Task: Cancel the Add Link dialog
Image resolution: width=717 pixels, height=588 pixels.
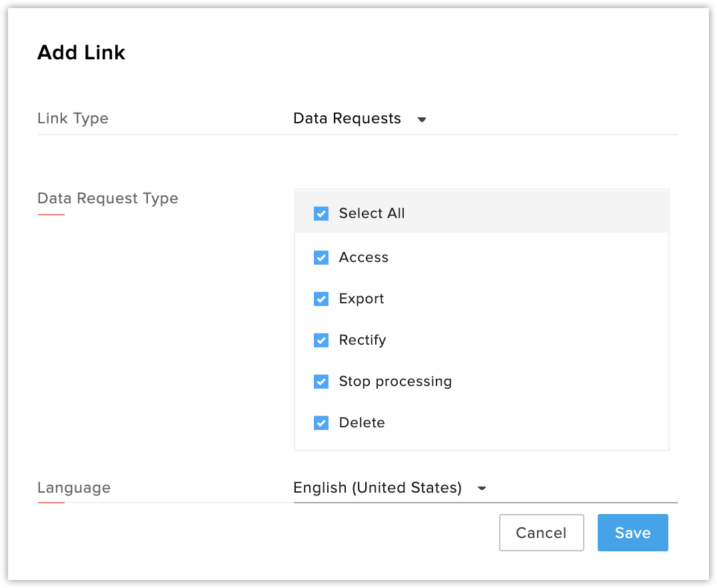Action: (x=541, y=533)
